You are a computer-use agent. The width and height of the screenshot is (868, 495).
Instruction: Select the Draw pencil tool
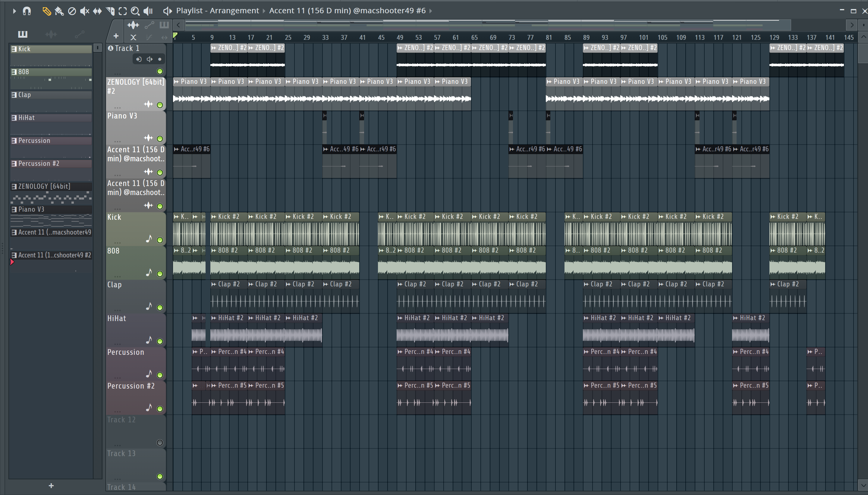coord(46,11)
